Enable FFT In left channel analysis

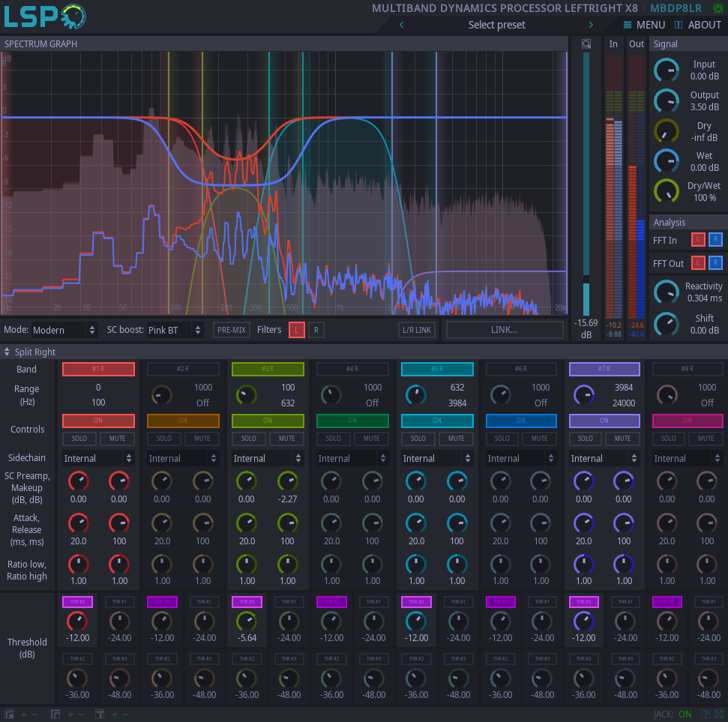[697, 240]
